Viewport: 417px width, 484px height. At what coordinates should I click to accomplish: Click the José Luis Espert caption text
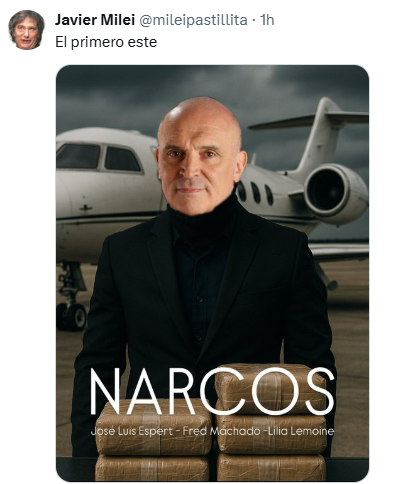click(x=132, y=431)
